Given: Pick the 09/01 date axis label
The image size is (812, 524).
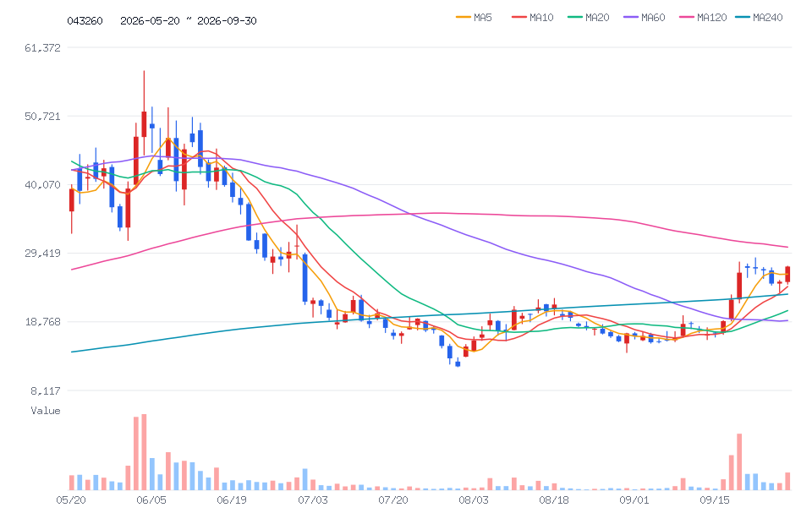Looking at the screenshot, I should point(634,499).
